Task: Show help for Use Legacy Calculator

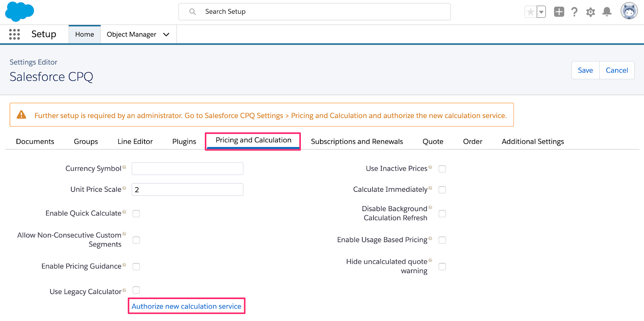Action: click(124, 290)
